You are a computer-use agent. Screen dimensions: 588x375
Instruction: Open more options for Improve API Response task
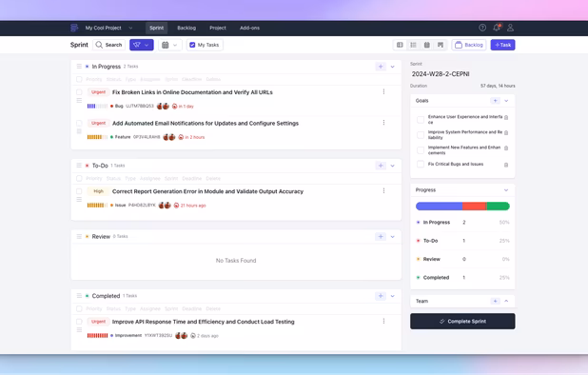click(383, 321)
